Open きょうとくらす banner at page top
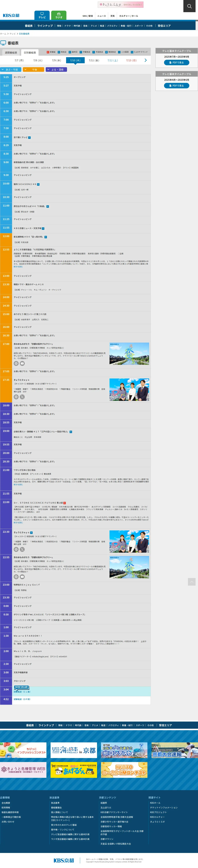The height and width of the screenshot is (868, 198). tap(121, 5)
